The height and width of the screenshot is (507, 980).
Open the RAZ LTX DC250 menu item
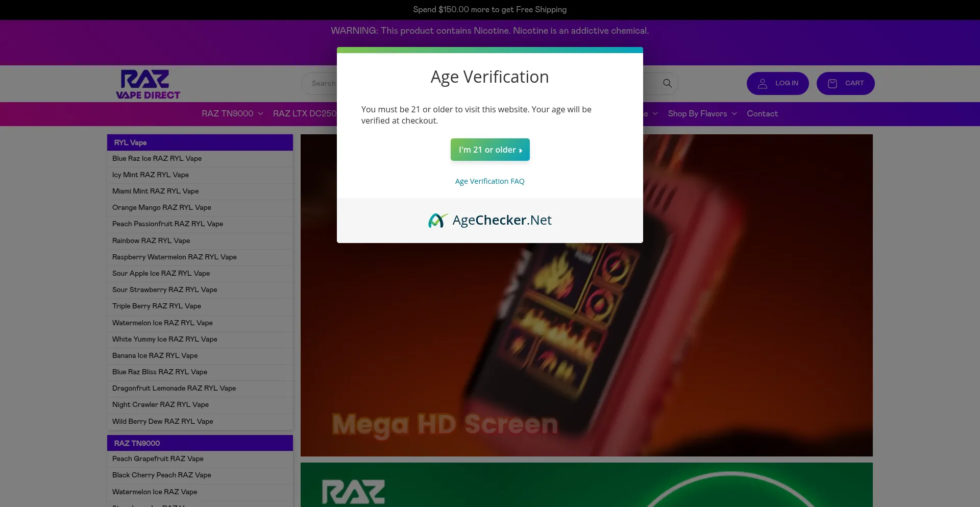[305, 113]
